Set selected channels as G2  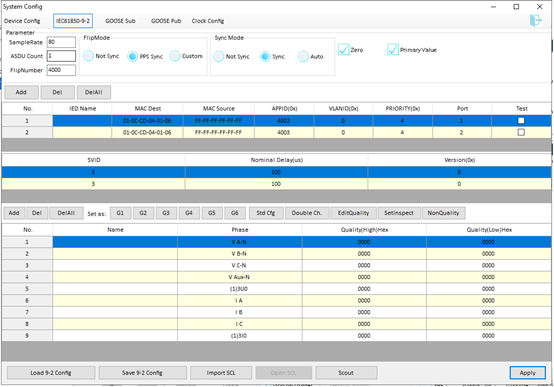pos(143,213)
